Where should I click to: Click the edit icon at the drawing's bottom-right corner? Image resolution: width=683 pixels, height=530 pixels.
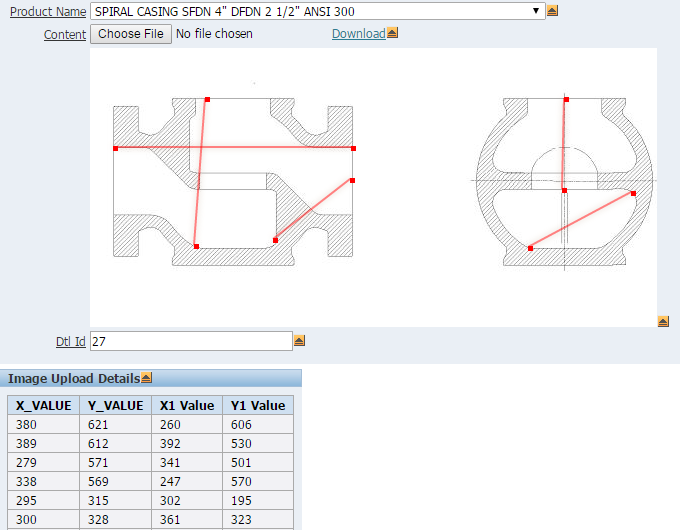coord(663,321)
